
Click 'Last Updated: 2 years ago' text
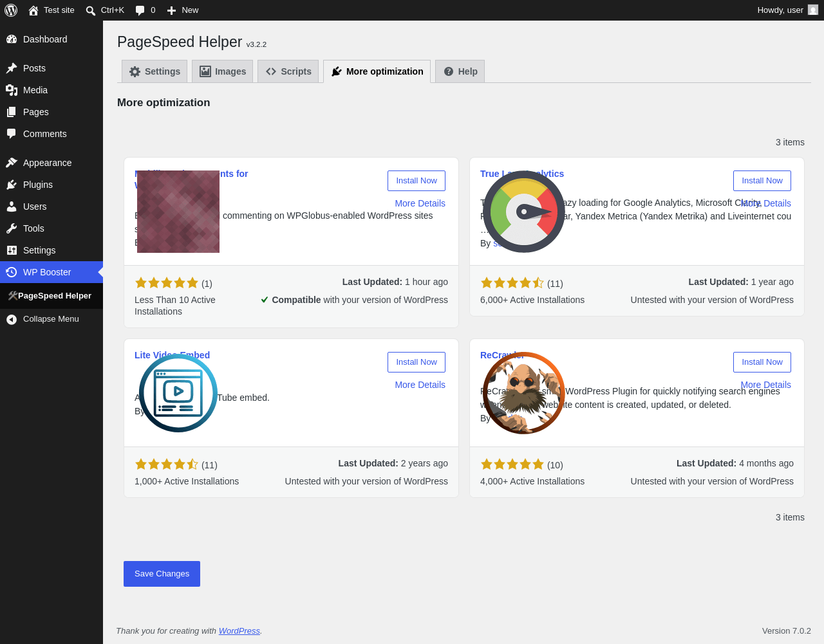point(393,463)
